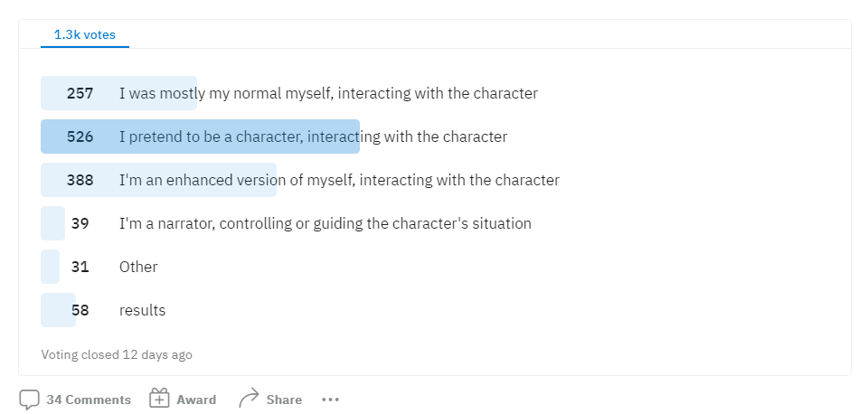This screenshot has height=414, width=868.
Task: Click the Share arrow icon
Action: point(249,398)
